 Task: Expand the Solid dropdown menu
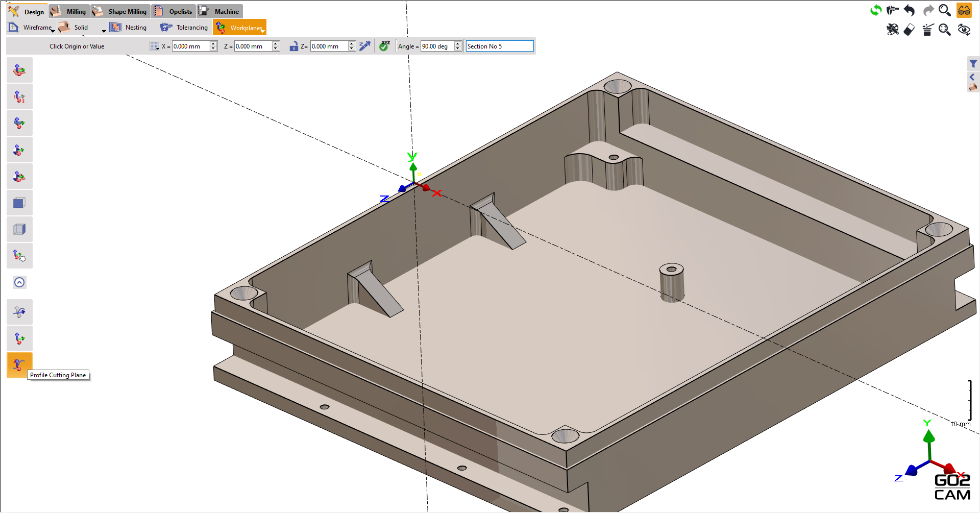[104, 31]
